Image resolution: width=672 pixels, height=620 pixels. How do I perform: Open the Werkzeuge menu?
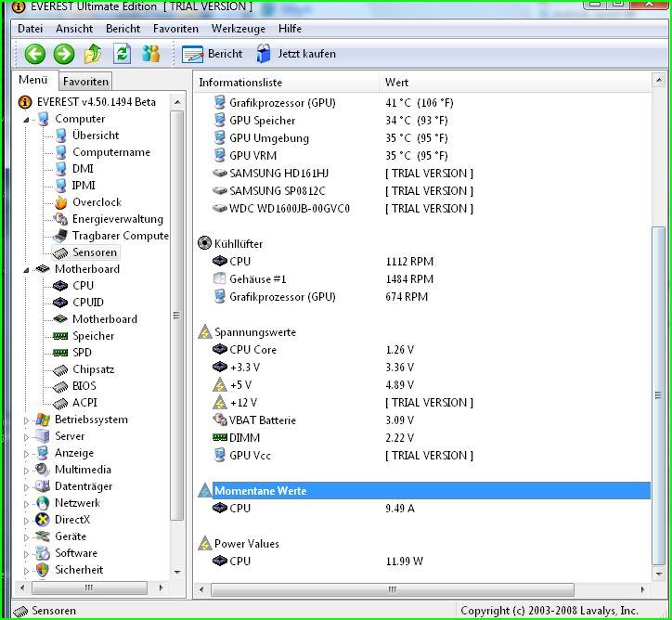[x=239, y=29]
